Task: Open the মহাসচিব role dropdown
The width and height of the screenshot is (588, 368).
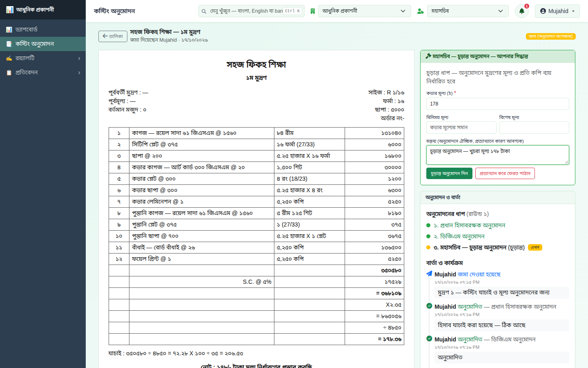Action: click(x=468, y=11)
